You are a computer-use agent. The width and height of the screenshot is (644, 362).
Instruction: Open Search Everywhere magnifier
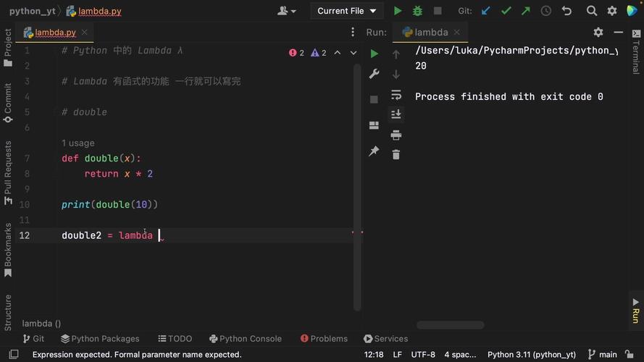[591, 11]
